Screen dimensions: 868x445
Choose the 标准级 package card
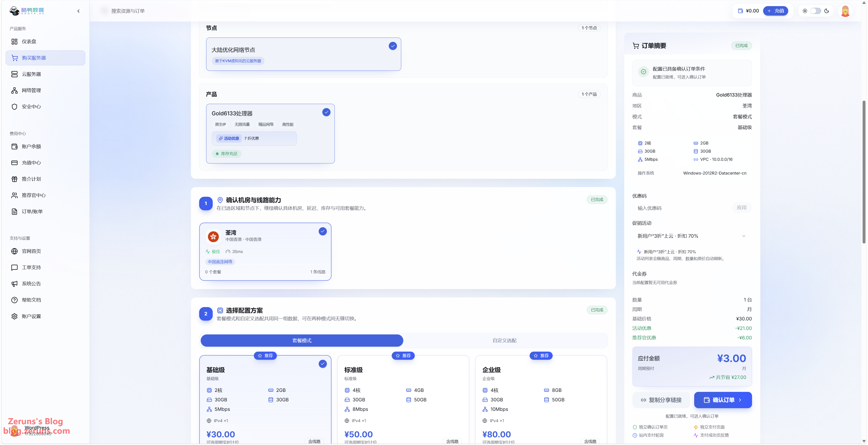pos(403,399)
